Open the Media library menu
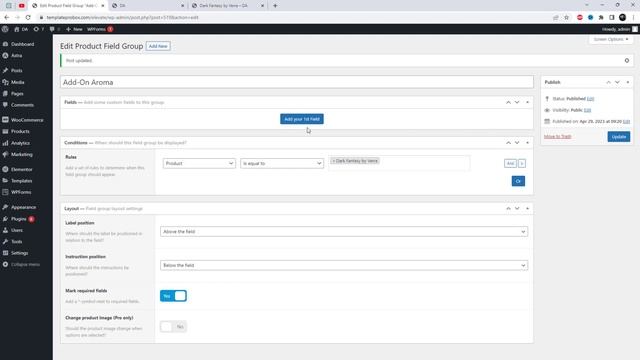This screenshot has height=360, width=640. coord(18,82)
